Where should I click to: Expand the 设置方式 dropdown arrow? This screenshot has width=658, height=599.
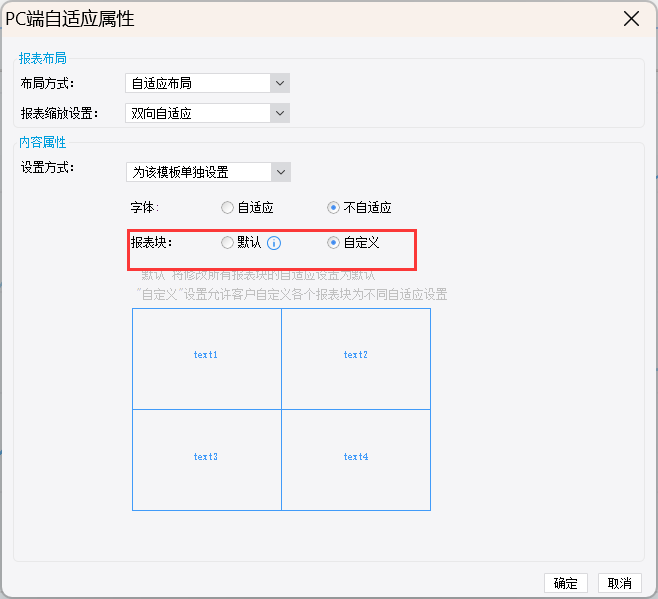point(281,172)
